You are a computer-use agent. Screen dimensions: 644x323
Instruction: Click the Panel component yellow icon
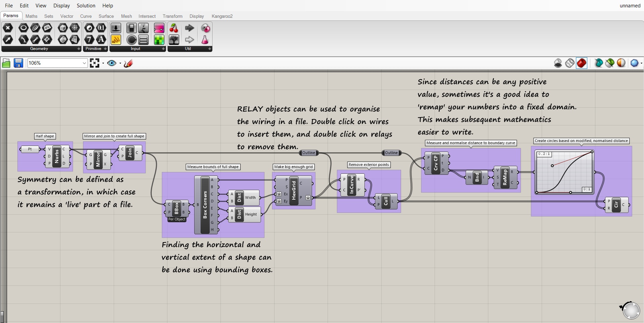tap(116, 40)
